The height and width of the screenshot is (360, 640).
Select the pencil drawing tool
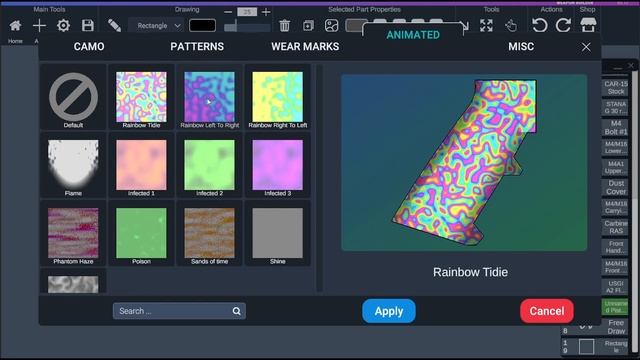click(x=114, y=26)
